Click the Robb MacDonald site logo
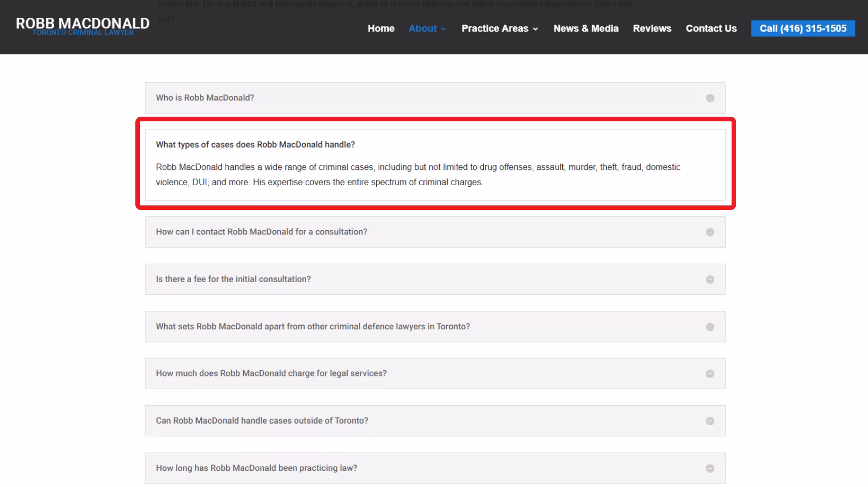This screenshot has width=868, height=487. [x=83, y=26]
